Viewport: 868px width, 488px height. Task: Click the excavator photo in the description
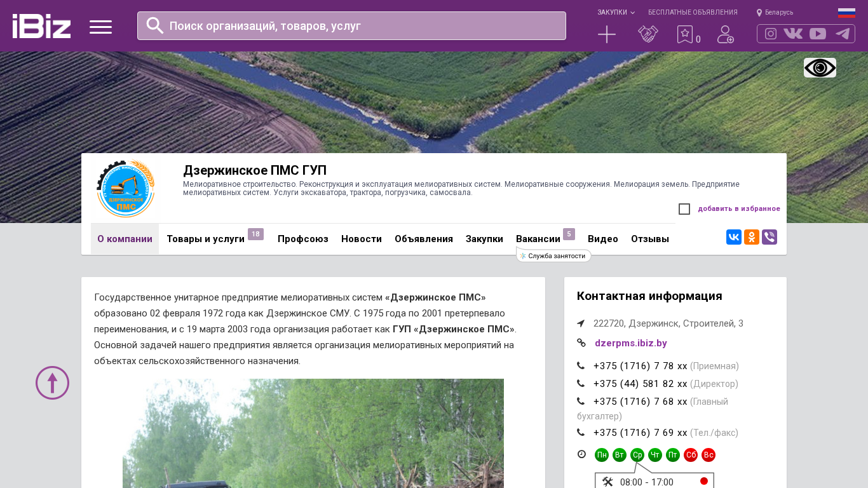[x=313, y=433]
